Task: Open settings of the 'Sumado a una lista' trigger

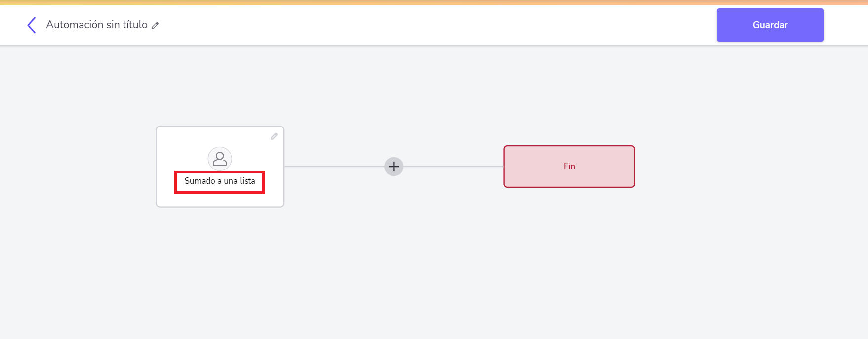Action: 274,136
